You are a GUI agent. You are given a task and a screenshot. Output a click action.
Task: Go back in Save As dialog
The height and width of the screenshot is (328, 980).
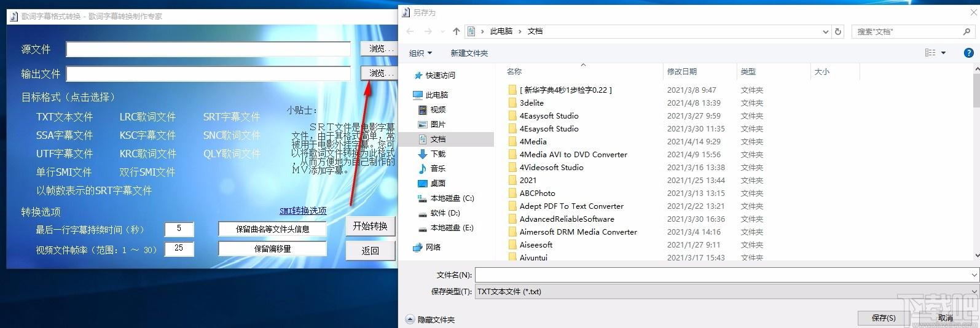tap(410, 31)
